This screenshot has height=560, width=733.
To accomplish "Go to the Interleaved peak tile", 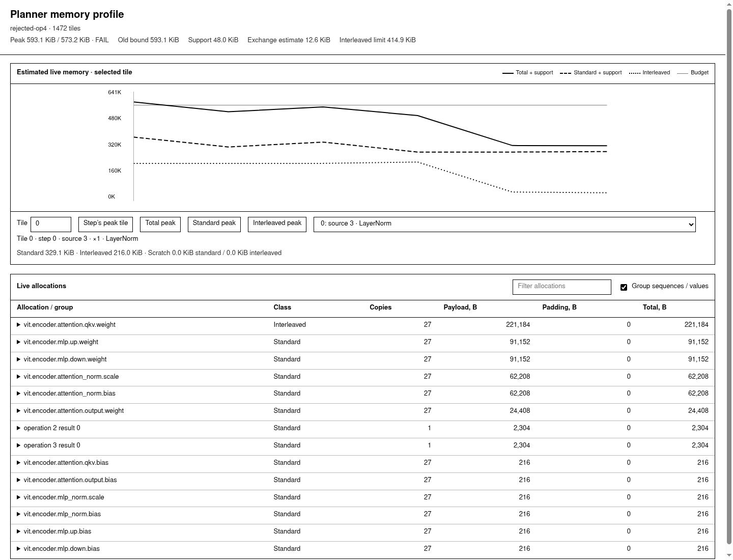I will click(277, 224).
